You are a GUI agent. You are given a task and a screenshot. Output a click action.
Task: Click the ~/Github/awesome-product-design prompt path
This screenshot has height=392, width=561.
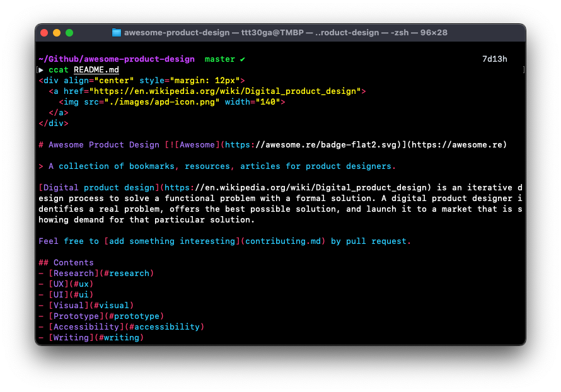coord(117,59)
